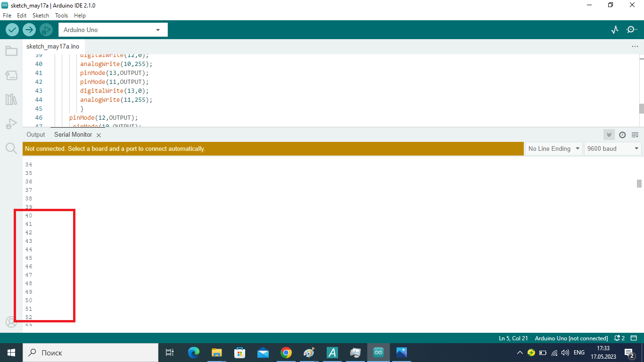Start debugging with the debug toolbar button
Screen dimensions: 644x362
46,30
